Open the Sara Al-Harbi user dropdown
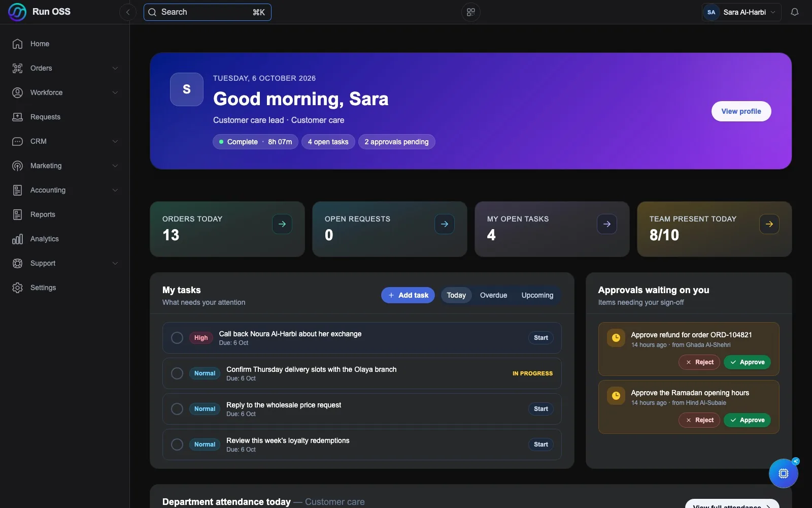The image size is (812, 508). (x=741, y=12)
